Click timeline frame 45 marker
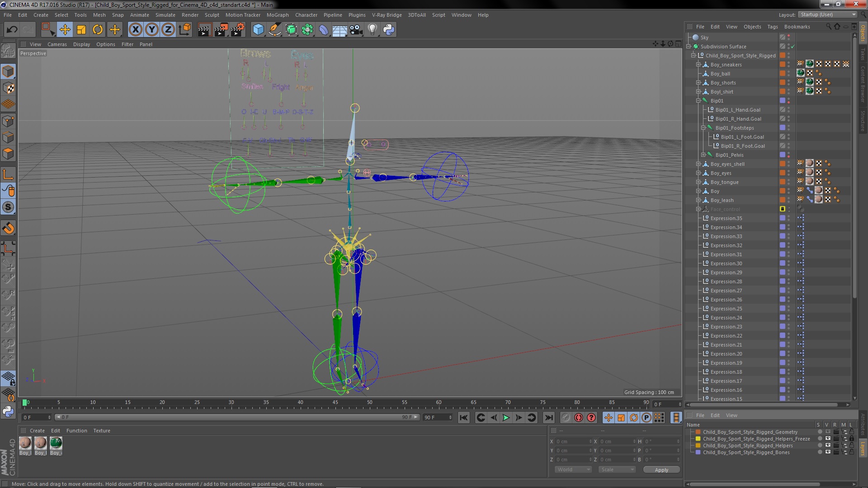 pos(335,402)
